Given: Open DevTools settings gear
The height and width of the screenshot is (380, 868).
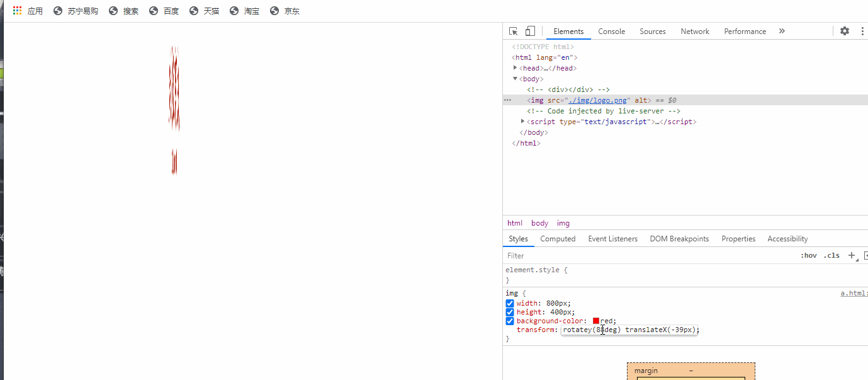Looking at the screenshot, I should (x=845, y=31).
